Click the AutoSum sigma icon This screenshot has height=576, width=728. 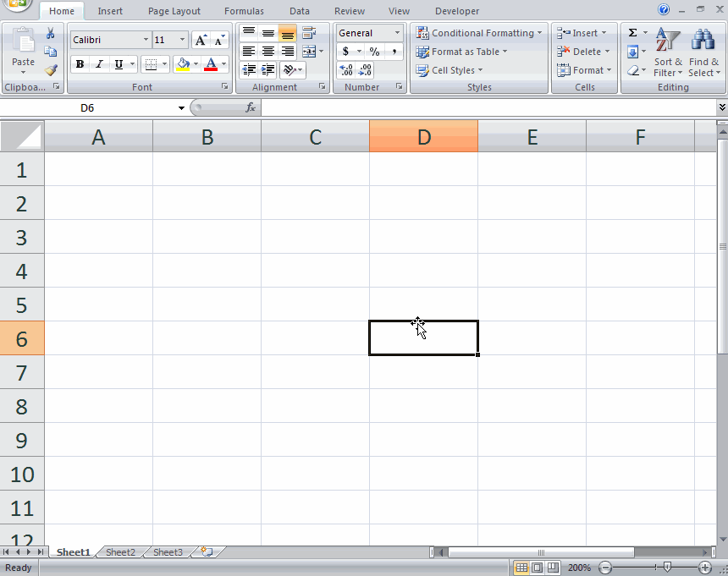[633, 33]
